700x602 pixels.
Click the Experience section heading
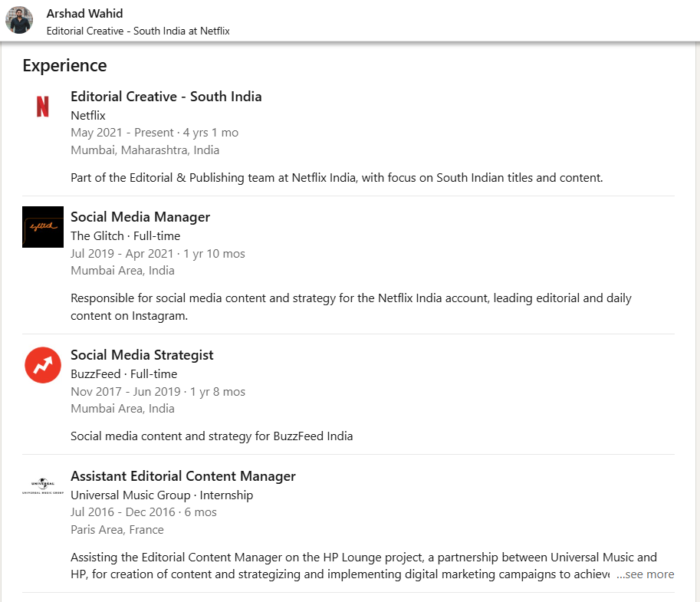point(64,65)
